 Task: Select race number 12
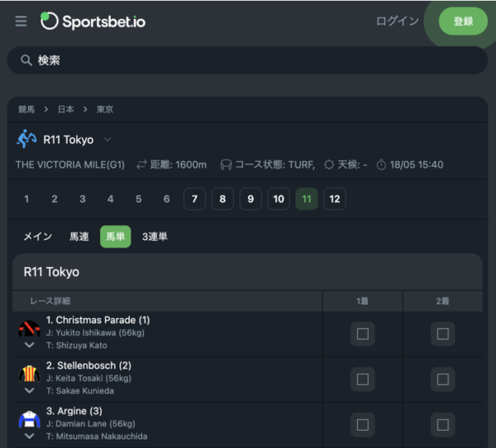334,198
